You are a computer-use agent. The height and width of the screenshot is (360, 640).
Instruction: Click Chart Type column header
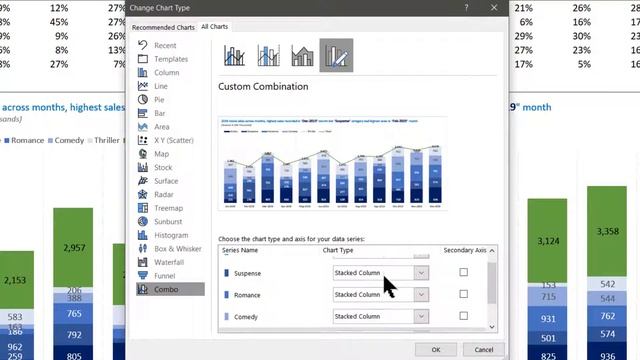click(338, 250)
